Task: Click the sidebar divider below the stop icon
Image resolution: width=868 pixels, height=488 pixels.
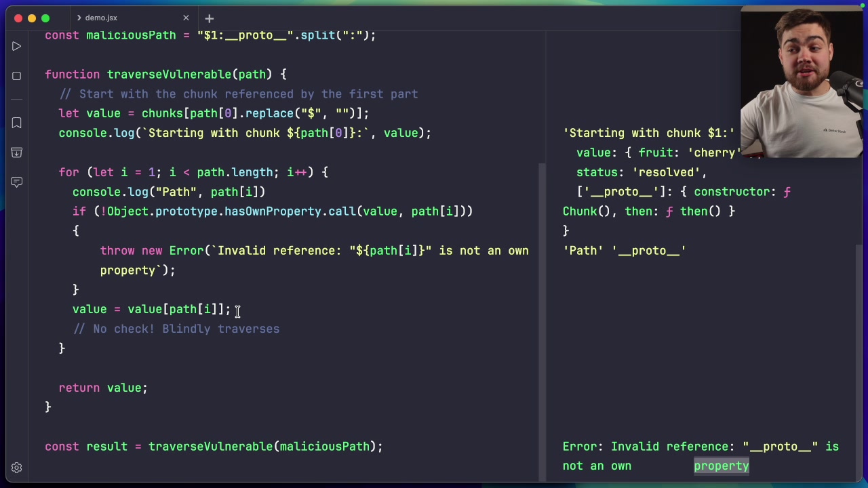Action: [x=16, y=100]
